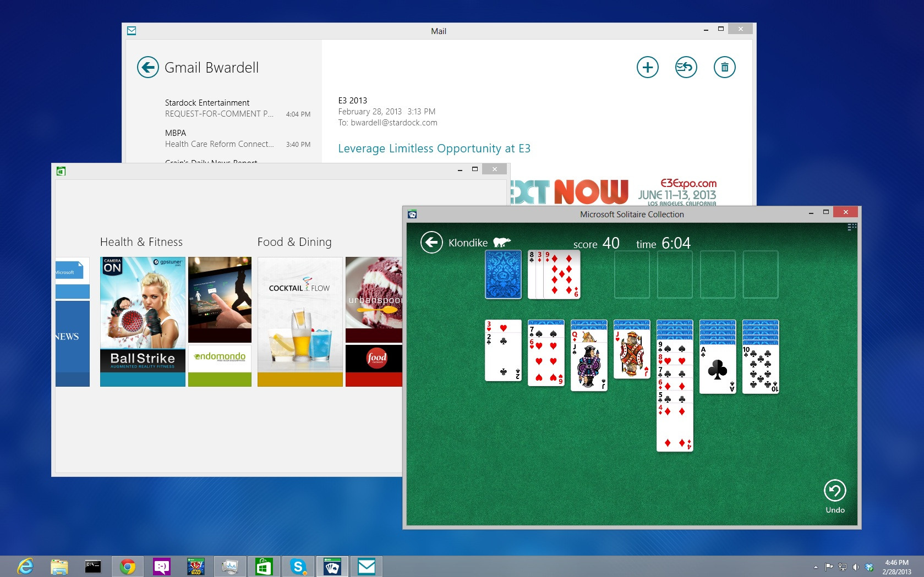Open the picture viewer app on the taskbar
The image size is (924, 577).
[229, 566]
